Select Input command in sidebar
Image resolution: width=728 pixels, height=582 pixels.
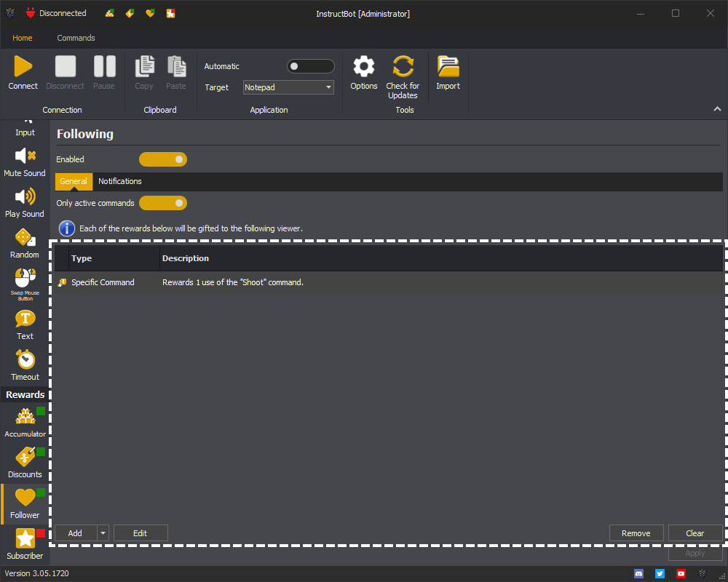(x=25, y=129)
